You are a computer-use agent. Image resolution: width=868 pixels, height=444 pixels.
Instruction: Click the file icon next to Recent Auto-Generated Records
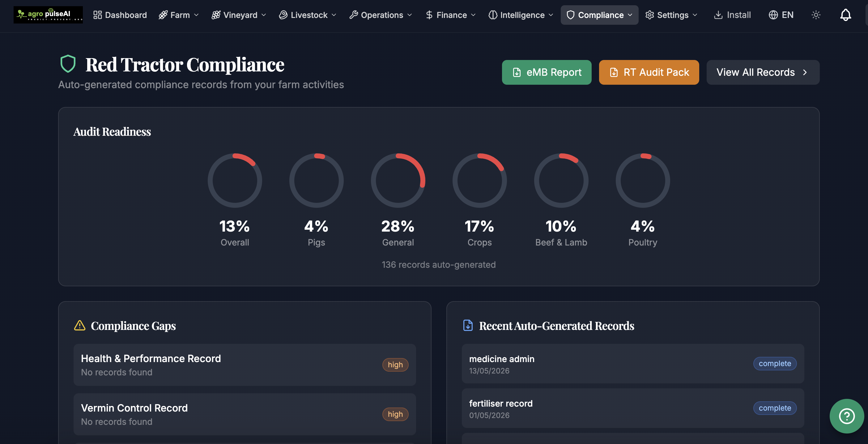tap(468, 325)
